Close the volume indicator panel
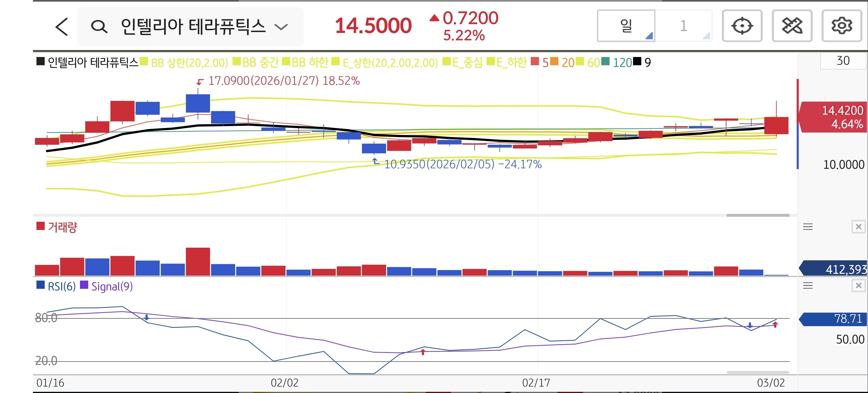 point(858,227)
